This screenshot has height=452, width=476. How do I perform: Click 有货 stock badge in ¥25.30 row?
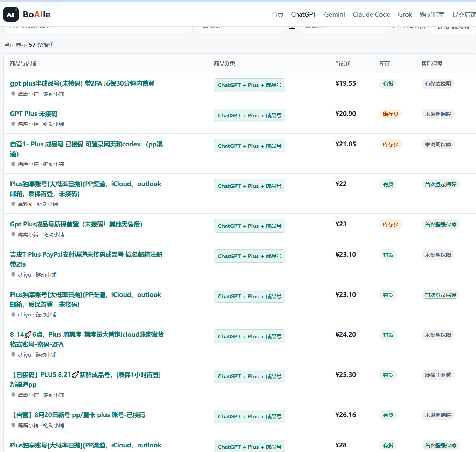coord(388,375)
